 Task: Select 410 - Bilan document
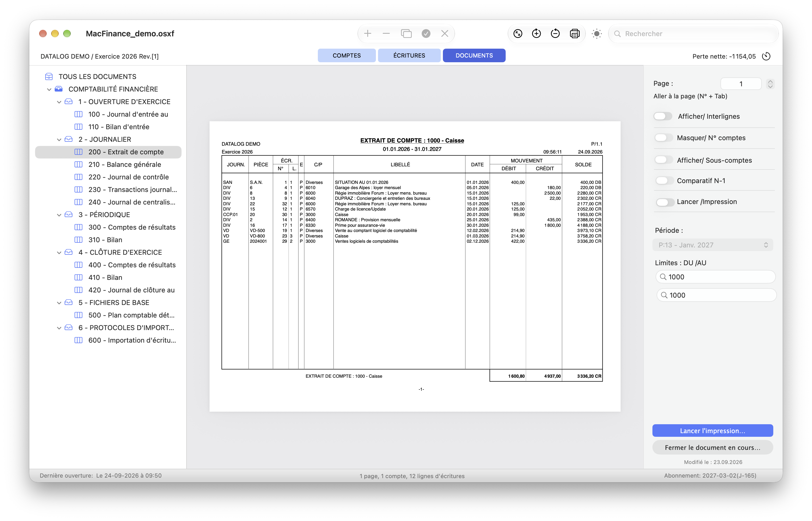coord(108,278)
